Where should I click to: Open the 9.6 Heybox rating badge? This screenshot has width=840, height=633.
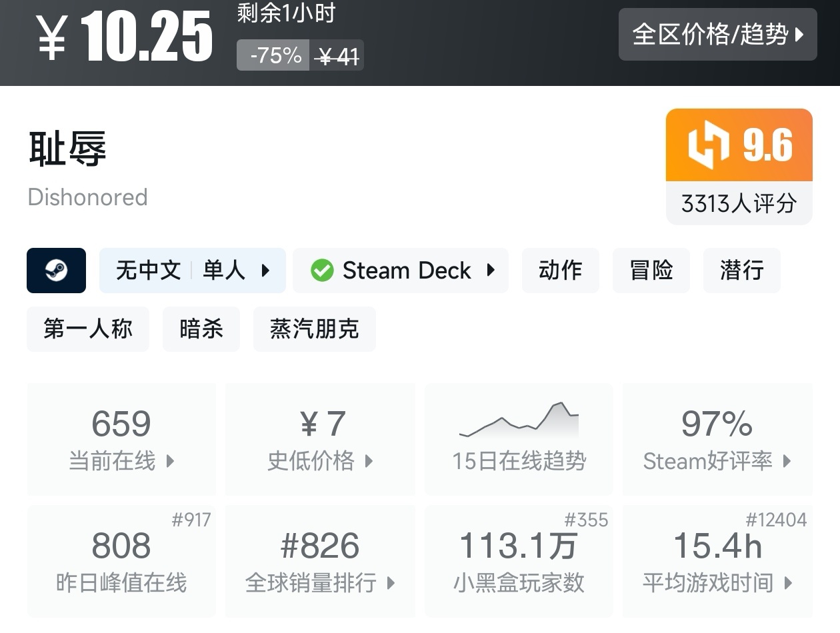point(739,145)
